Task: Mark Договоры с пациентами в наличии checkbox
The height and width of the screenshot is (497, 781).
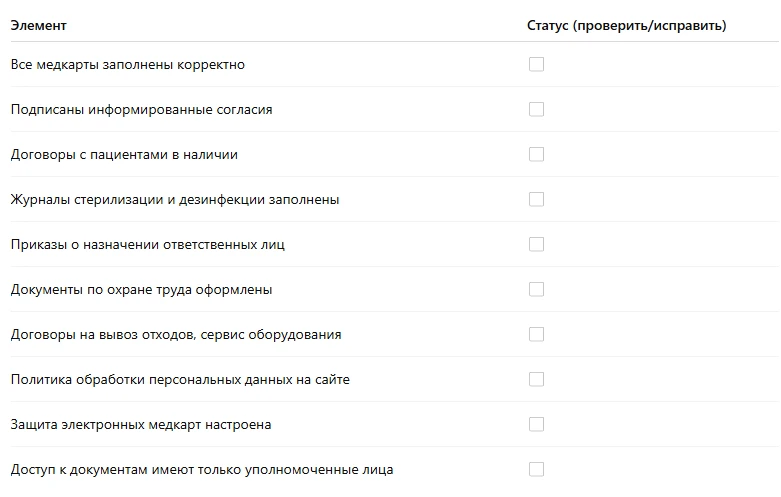Action: [536, 154]
